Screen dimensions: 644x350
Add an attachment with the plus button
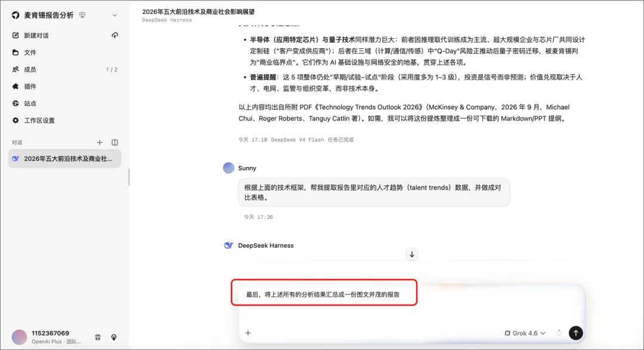(x=248, y=333)
